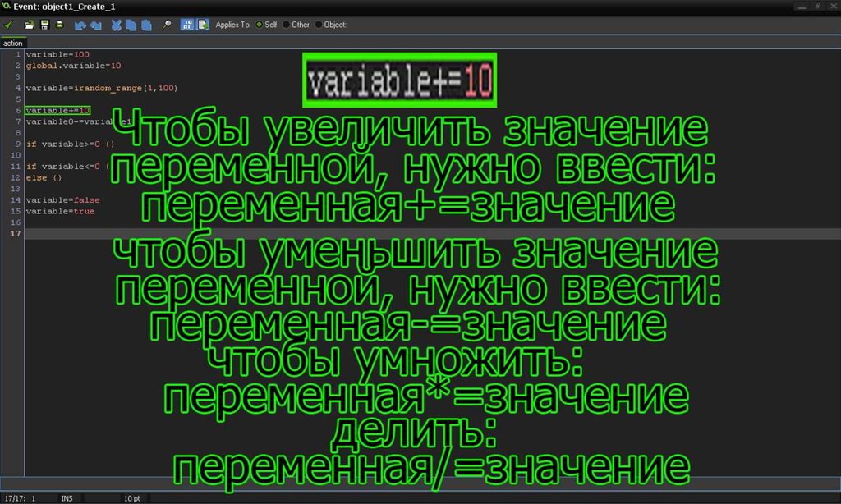Cut selection with the scissors icon
The image size is (841, 504).
[116, 25]
